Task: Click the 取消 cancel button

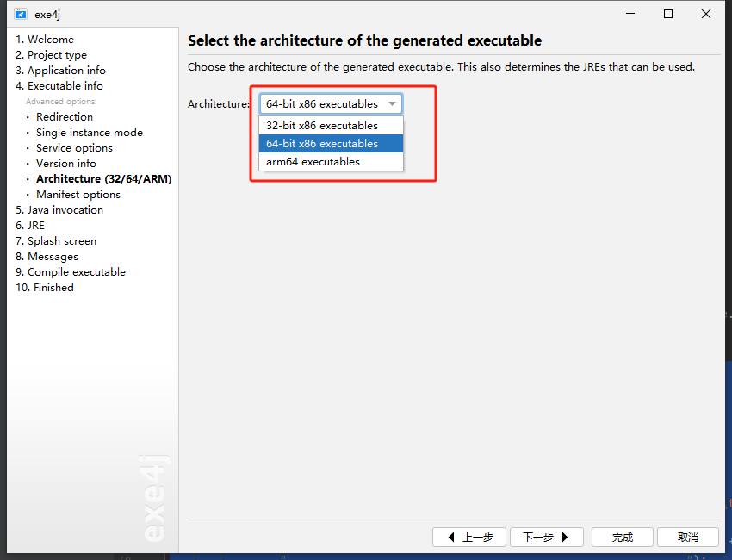Action: tap(688, 537)
